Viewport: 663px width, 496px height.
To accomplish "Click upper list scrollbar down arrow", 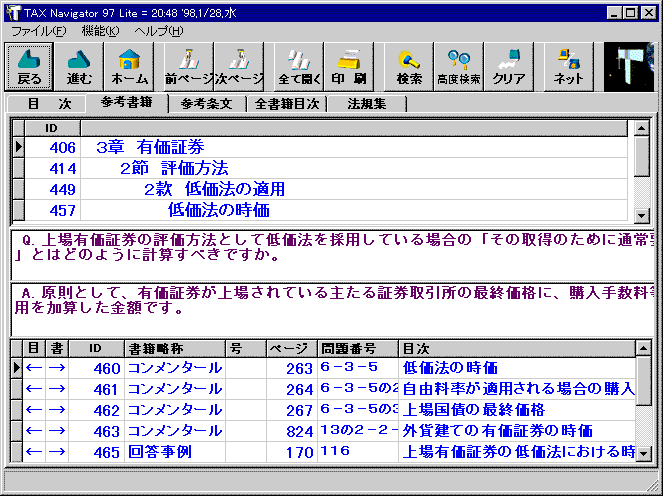I will point(642,216).
